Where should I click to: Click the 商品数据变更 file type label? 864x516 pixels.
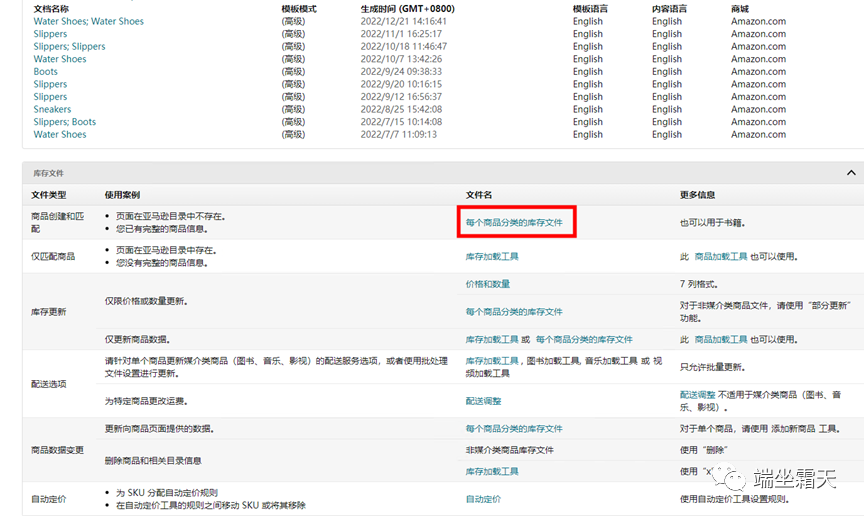click(x=57, y=450)
